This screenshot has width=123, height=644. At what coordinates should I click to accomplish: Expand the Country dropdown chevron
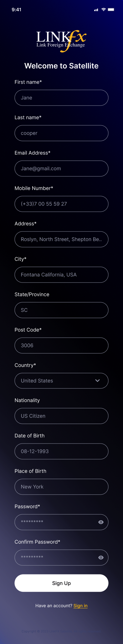coord(97,381)
